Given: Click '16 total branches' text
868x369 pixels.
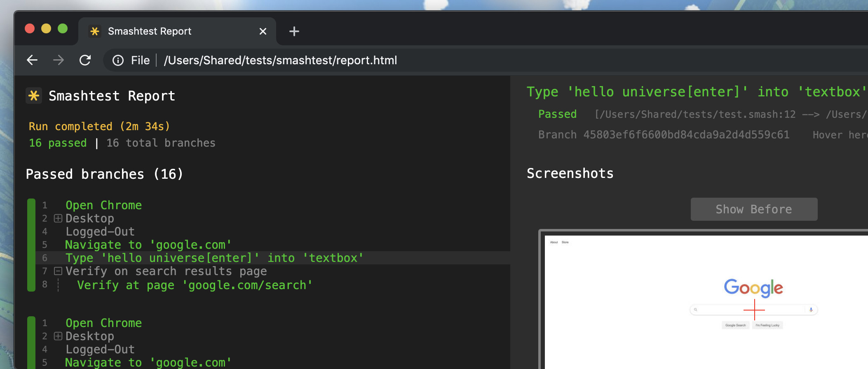Looking at the screenshot, I should coord(161,143).
